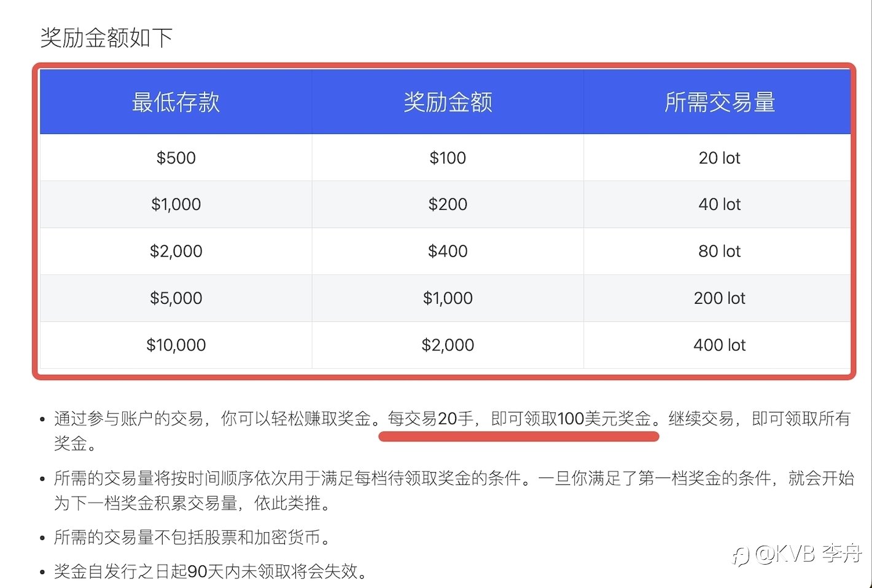Select the $5,000 minimum deposit cell
The image size is (872, 588).
tap(176, 298)
